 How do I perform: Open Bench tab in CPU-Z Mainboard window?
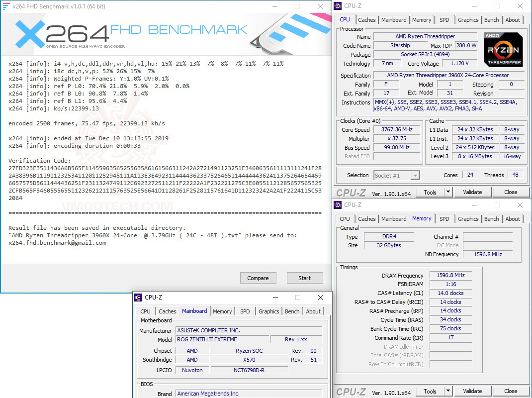(292, 311)
